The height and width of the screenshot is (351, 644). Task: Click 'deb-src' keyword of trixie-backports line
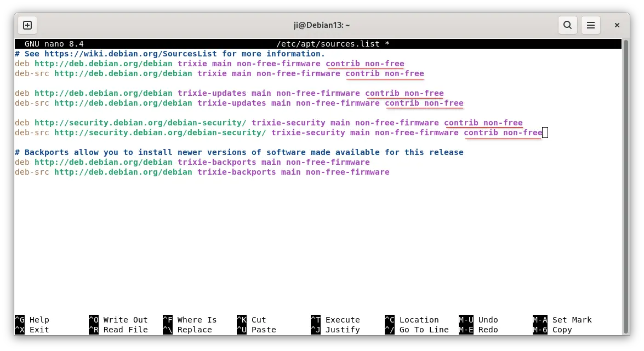coord(32,172)
